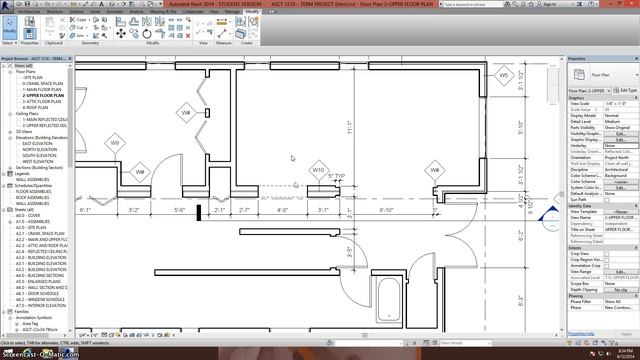Toggle the Sun Path checkbox
The width and height of the screenshot is (640, 360).
click(607, 200)
